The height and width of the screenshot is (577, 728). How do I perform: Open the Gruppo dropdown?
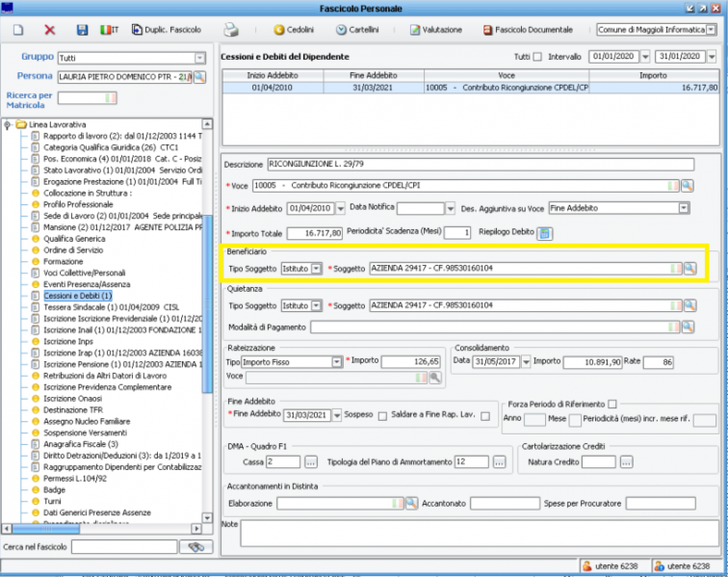[200, 58]
